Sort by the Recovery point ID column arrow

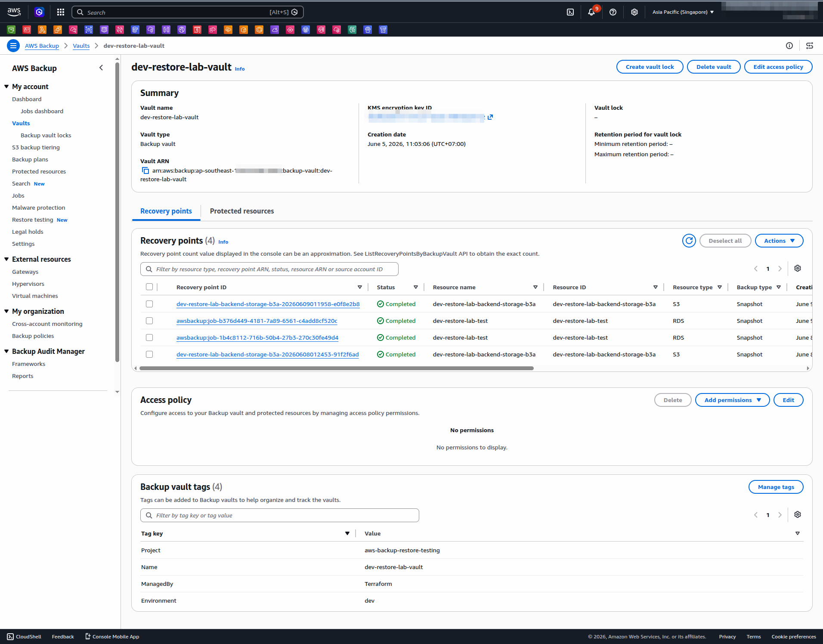pyautogui.click(x=359, y=287)
